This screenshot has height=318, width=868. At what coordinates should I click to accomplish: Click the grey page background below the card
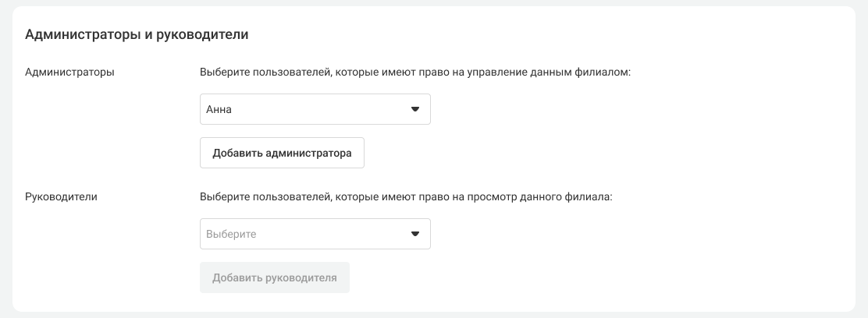point(434,315)
